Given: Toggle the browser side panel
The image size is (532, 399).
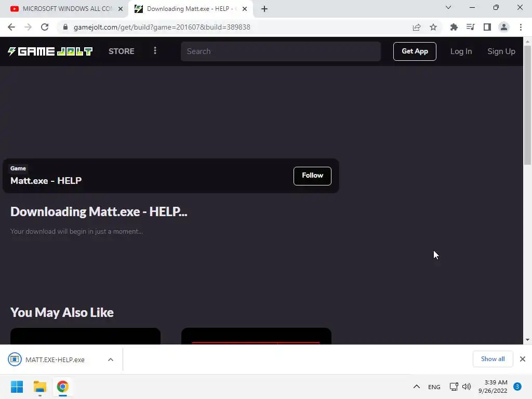Looking at the screenshot, I should [487, 27].
